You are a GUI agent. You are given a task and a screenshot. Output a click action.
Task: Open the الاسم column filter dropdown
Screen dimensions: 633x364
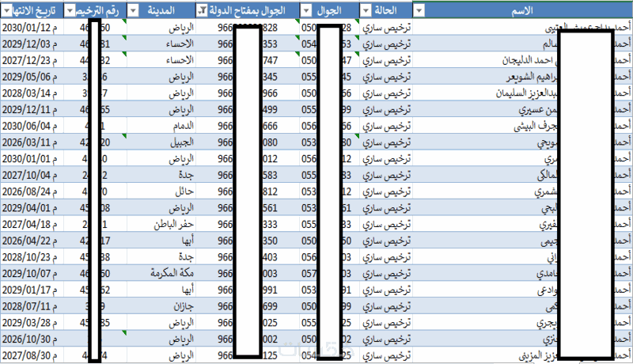pos(419,11)
